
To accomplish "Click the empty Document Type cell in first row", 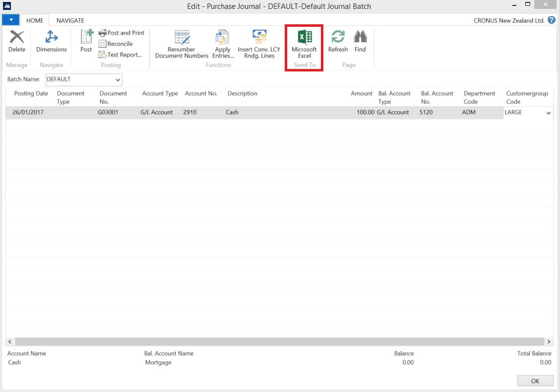I will (x=75, y=112).
